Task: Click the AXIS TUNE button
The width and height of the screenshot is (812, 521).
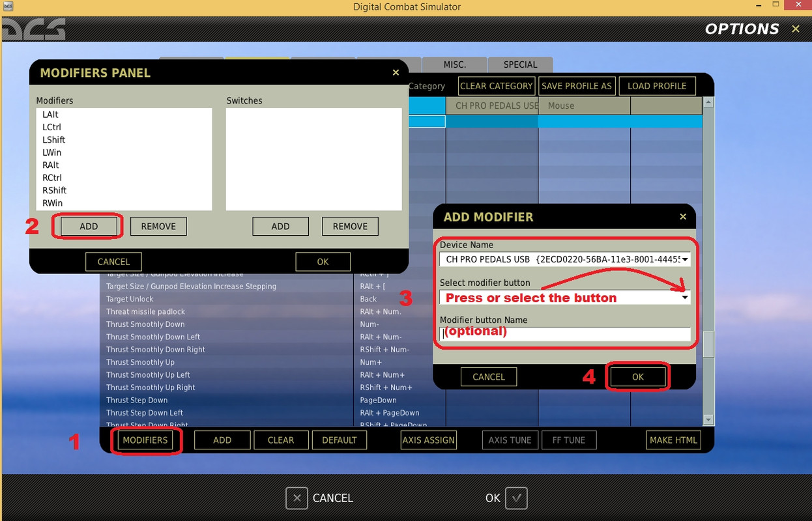Action: 510,440
